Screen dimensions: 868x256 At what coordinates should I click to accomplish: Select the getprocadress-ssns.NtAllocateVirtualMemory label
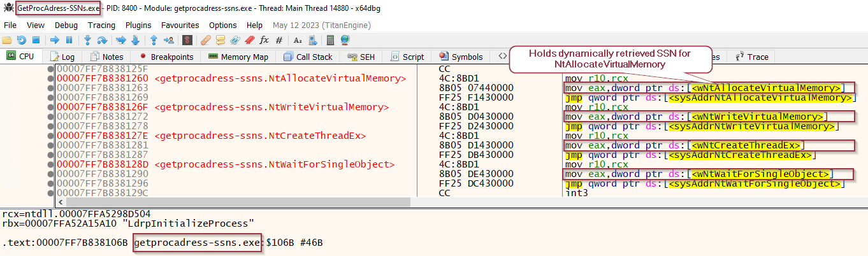280,79
